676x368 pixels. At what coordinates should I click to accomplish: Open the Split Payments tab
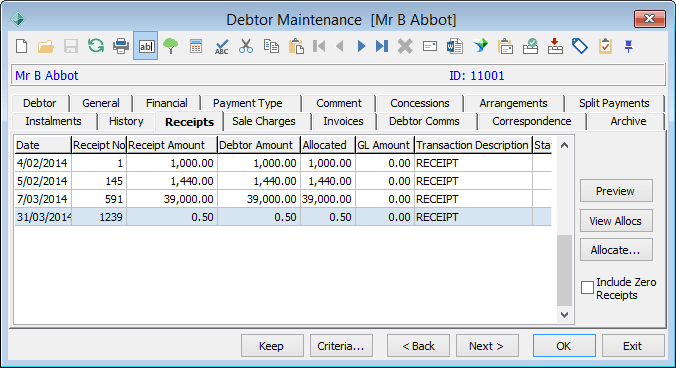coord(614,103)
